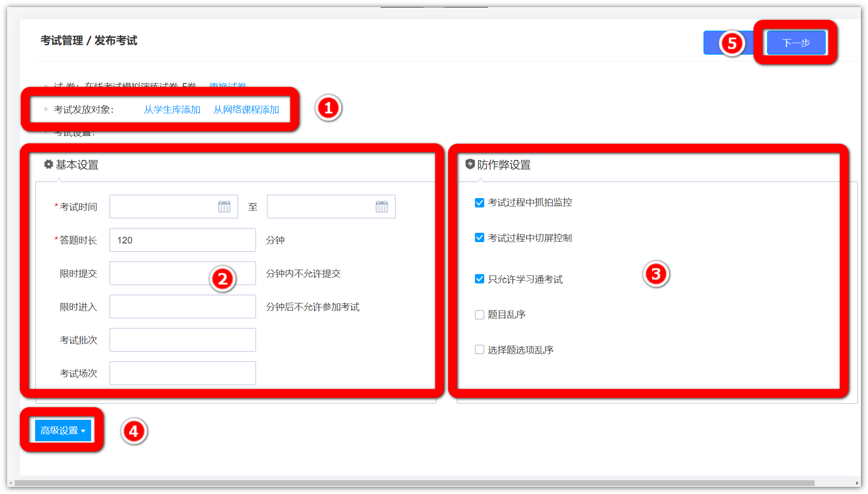This screenshot has height=494, width=868.
Task: Click the 考试场次 input field
Action: 182,374
